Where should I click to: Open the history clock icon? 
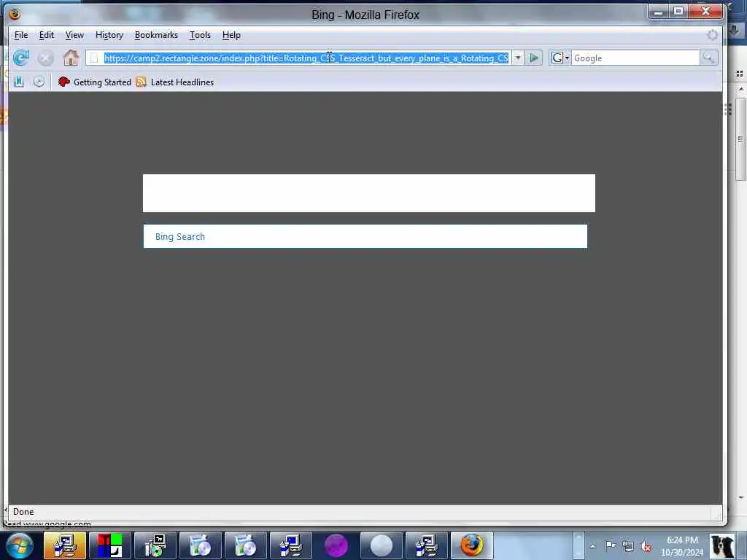[39, 82]
